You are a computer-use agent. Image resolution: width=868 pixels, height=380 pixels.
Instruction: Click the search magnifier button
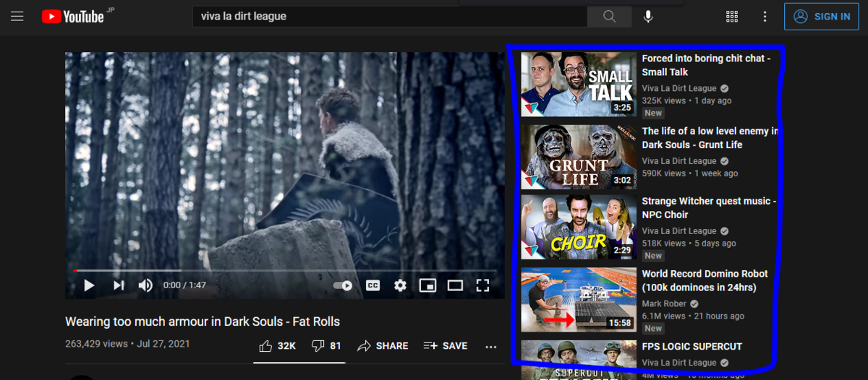(609, 16)
